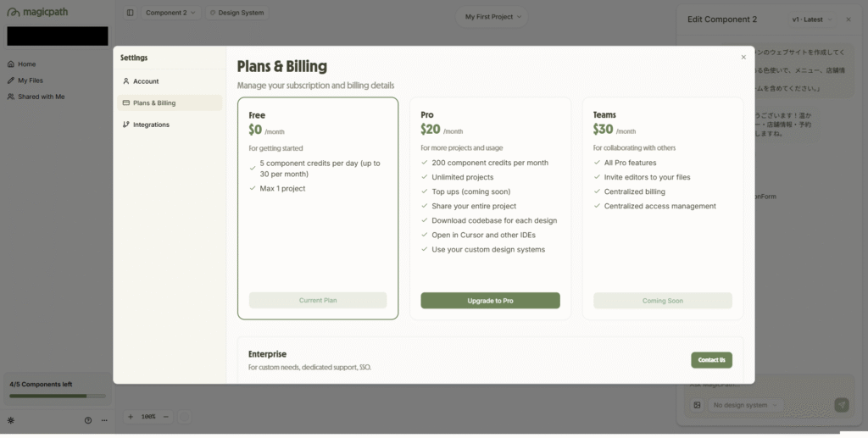This screenshot has width=868, height=438.
Task: Click the Components left progress bar
Action: (x=58, y=396)
